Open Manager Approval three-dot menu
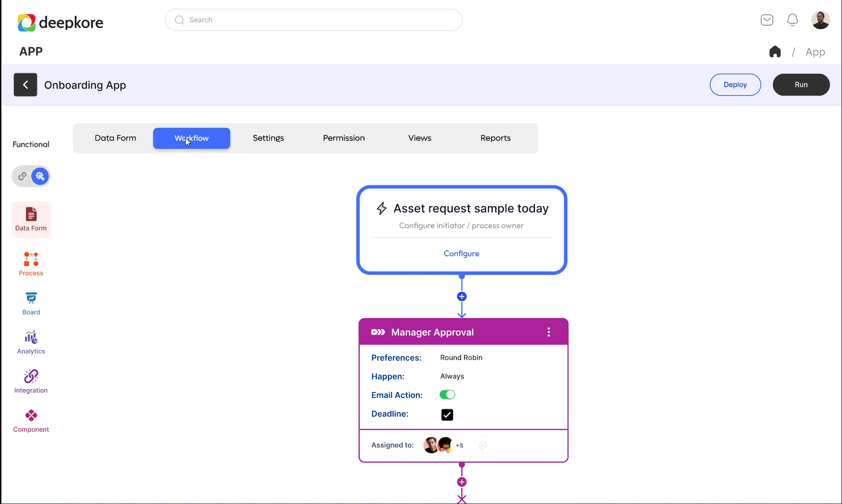The width and height of the screenshot is (842, 504). [x=548, y=332]
